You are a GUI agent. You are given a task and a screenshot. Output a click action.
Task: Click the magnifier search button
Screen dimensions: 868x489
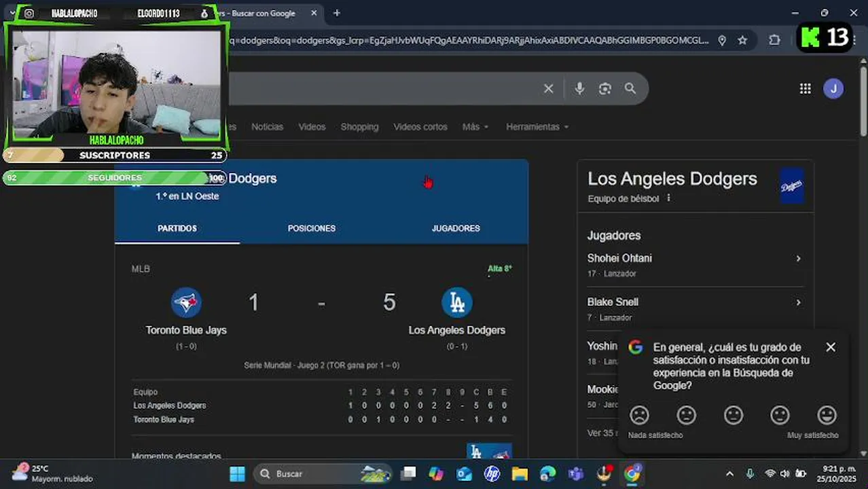click(630, 88)
